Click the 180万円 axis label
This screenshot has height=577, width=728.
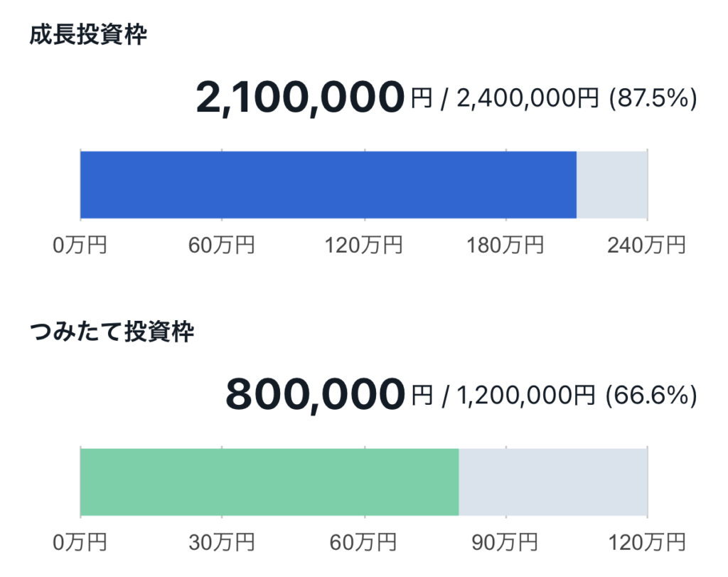pos(505,245)
